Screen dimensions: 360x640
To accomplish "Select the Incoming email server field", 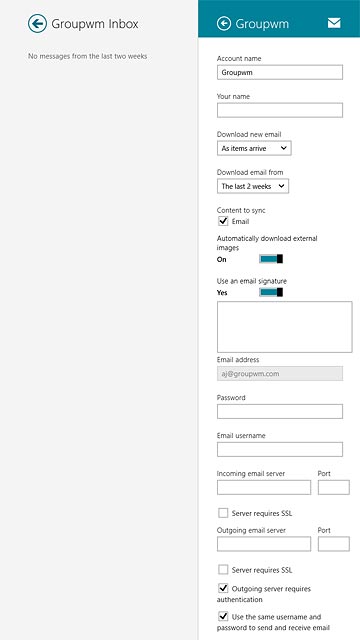I will click(264, 487).
